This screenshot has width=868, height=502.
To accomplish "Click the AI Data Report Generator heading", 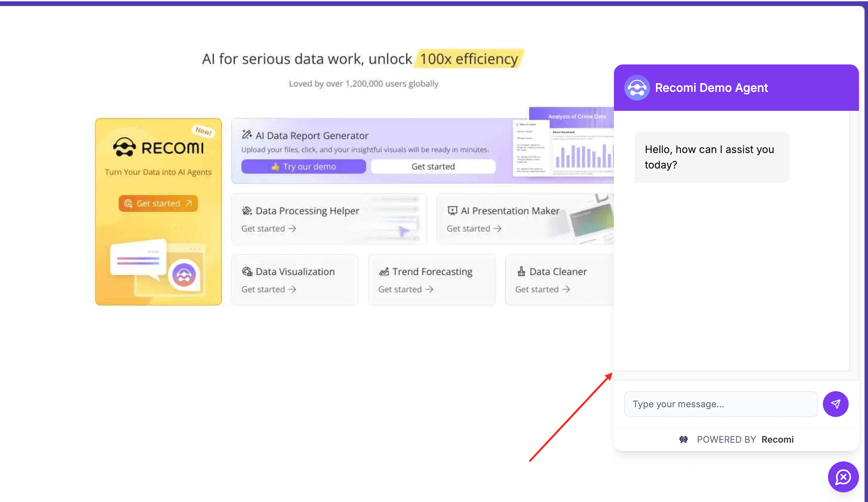I will [x=312, y=135].
